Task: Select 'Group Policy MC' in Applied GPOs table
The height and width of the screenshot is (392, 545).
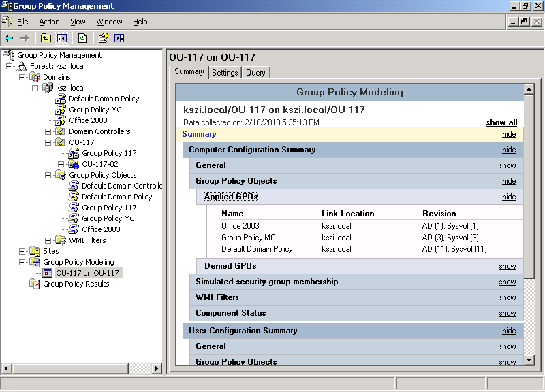Action: coord(249,238)
